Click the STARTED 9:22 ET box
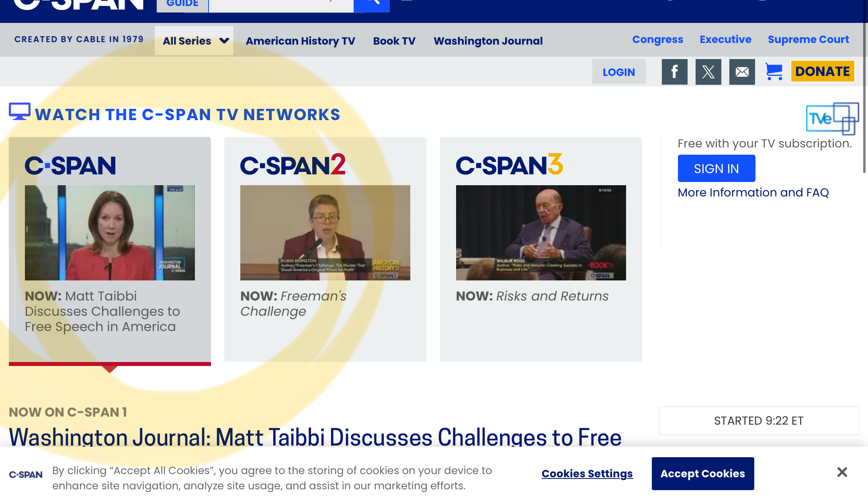The image size is (868, 503). pyautogui.click(x=759, y=421)
